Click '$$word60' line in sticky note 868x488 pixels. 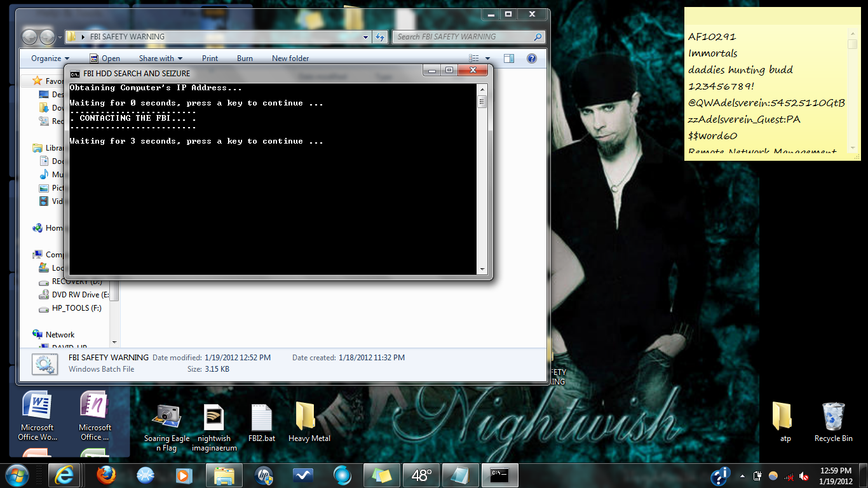click(712, 136)
